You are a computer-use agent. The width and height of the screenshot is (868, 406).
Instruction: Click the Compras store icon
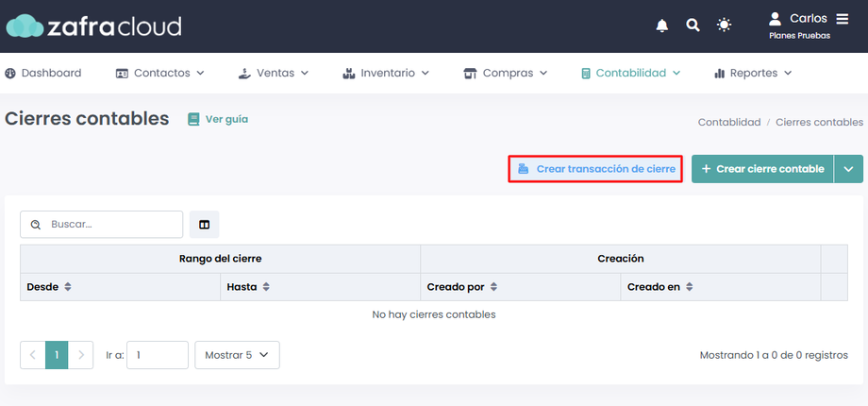coord(470,74)
